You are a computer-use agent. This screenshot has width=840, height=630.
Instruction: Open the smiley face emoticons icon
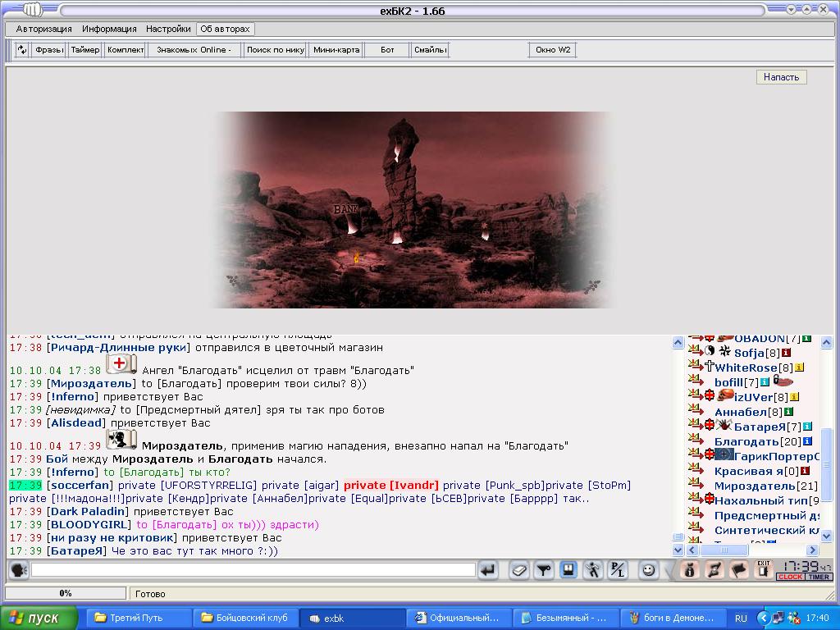coord(648,570)
